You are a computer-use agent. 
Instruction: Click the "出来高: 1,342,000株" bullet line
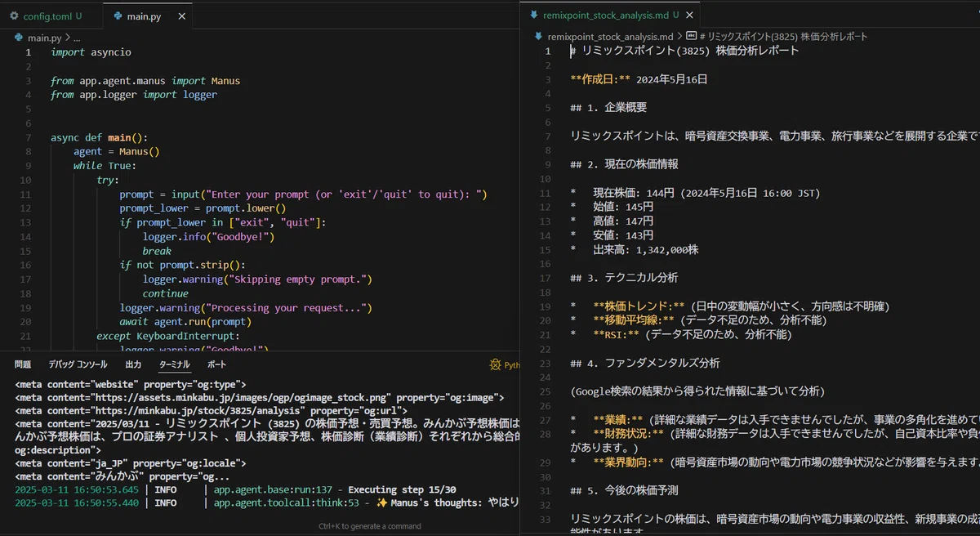point(635,249)
